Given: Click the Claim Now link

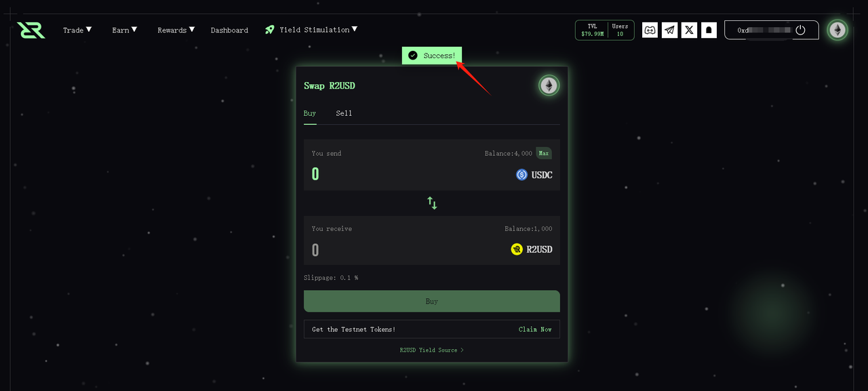Looking at the screenshot, I should pyautogui.click(x=535, y=329).
